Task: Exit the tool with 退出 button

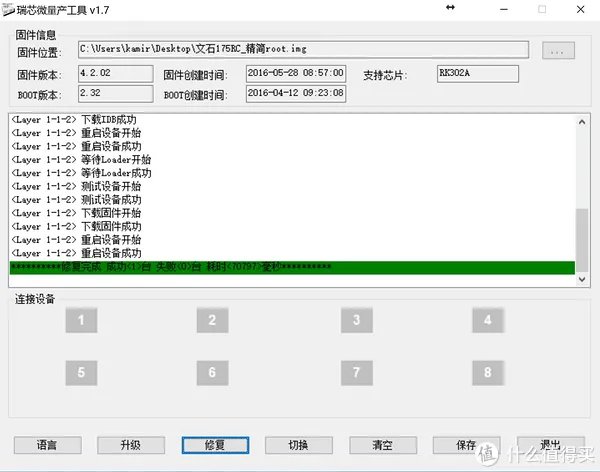Action: tap(550, 445)
